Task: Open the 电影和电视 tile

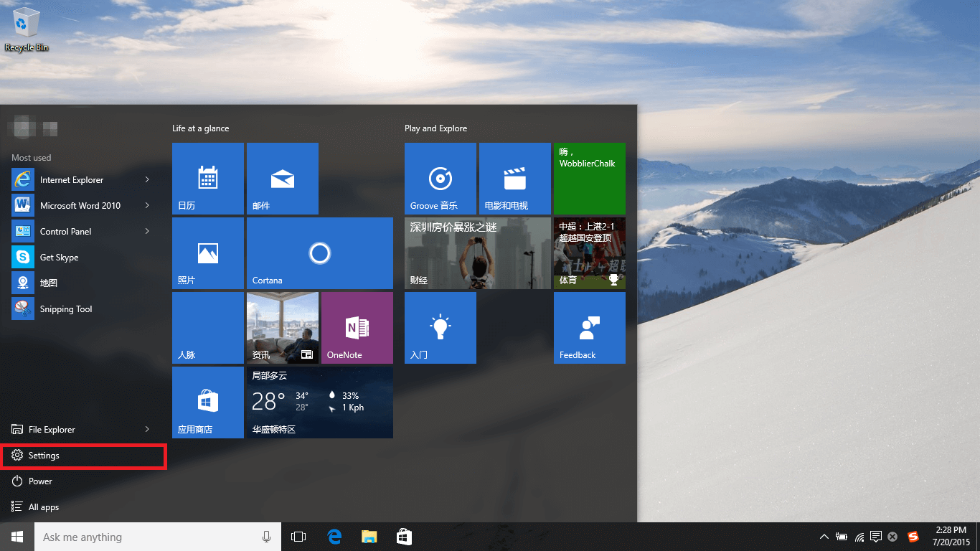Action: pyautogui.click(x=515, y=179)
